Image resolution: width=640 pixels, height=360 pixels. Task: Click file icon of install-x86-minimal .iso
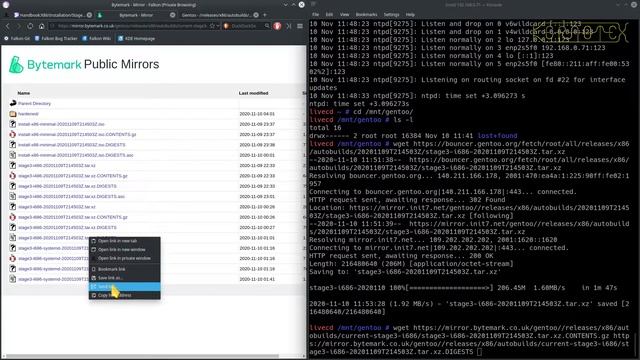pyautogui.click(x=13, y=124)
